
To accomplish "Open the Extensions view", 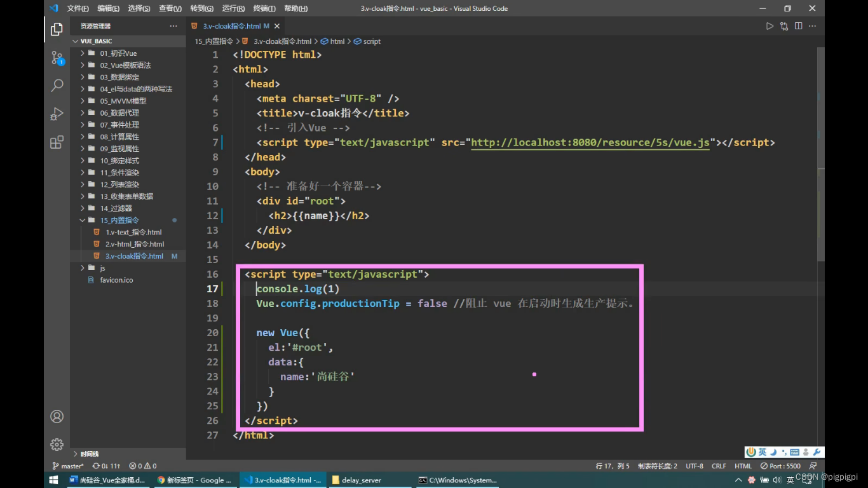I will coord(57,142).
